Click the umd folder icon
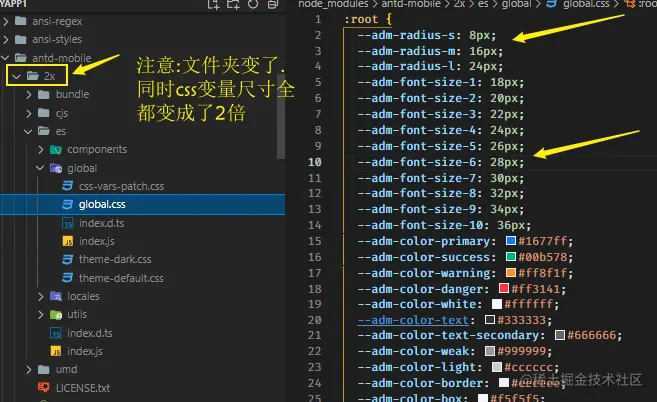This screenshot has width=657, height=402. [x=44, y=369]
